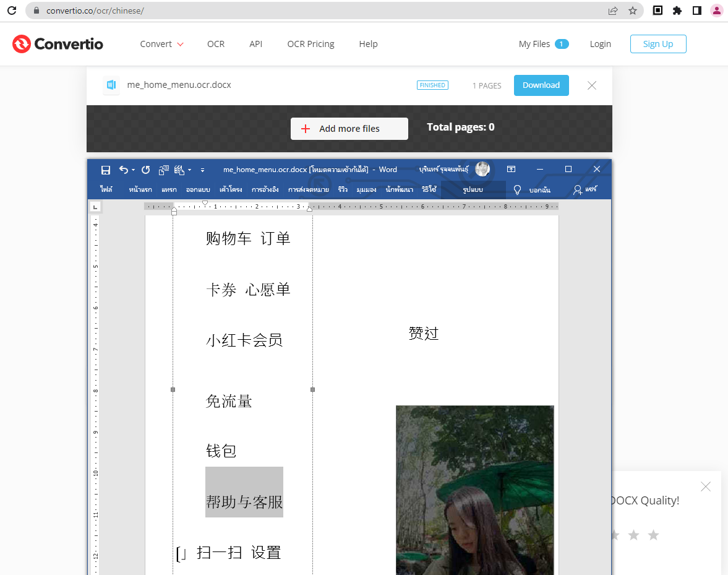Click the Convertio logo

tap(58, 44)
